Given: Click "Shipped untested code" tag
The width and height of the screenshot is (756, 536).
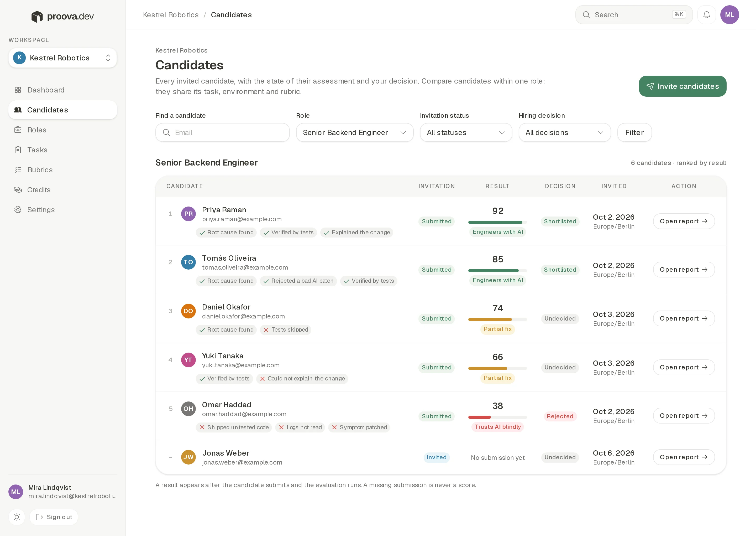Looking at the screenshot, I should click(234, 427).
